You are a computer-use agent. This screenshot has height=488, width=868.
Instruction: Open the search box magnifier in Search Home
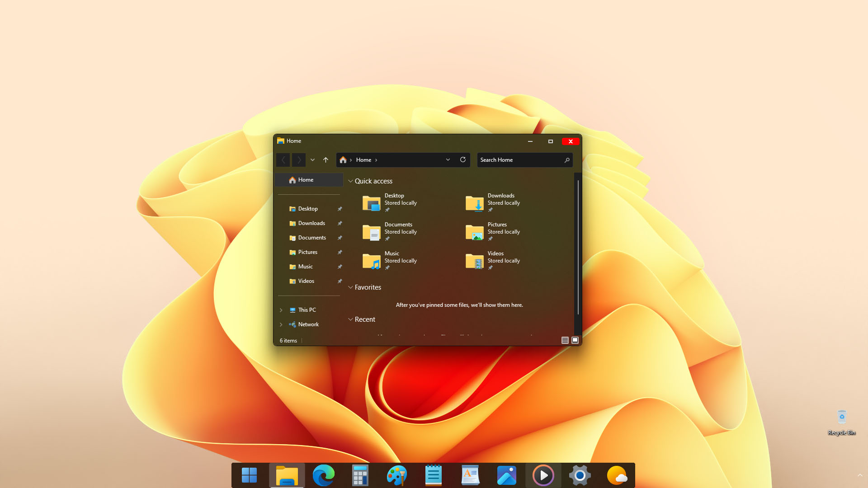coord(567,160)
